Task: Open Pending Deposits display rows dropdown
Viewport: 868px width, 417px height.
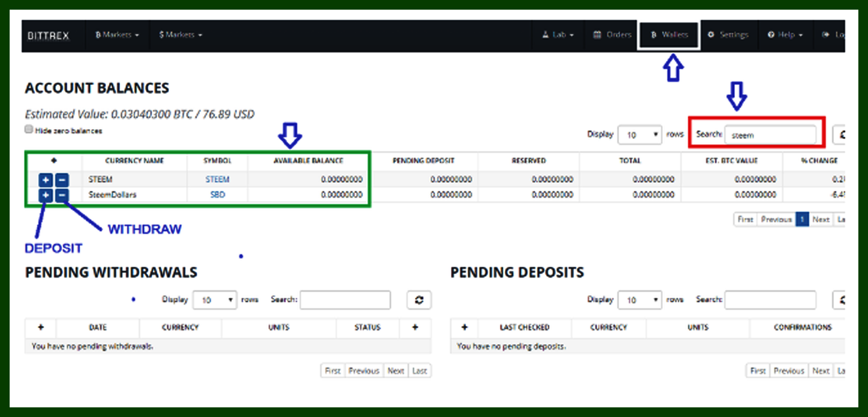Action: 640,300
